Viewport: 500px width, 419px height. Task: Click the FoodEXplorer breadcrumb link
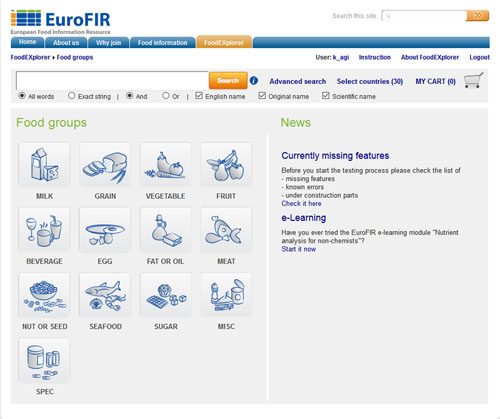[x=30, y=57]
